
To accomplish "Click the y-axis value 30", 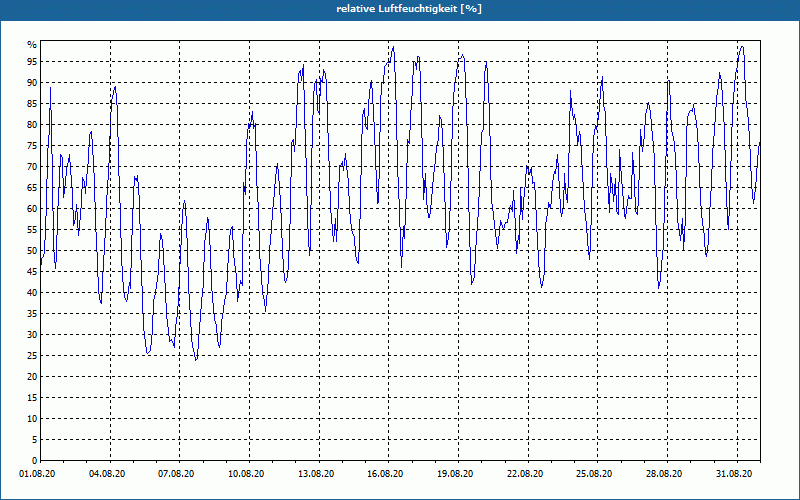I will 32,335.
